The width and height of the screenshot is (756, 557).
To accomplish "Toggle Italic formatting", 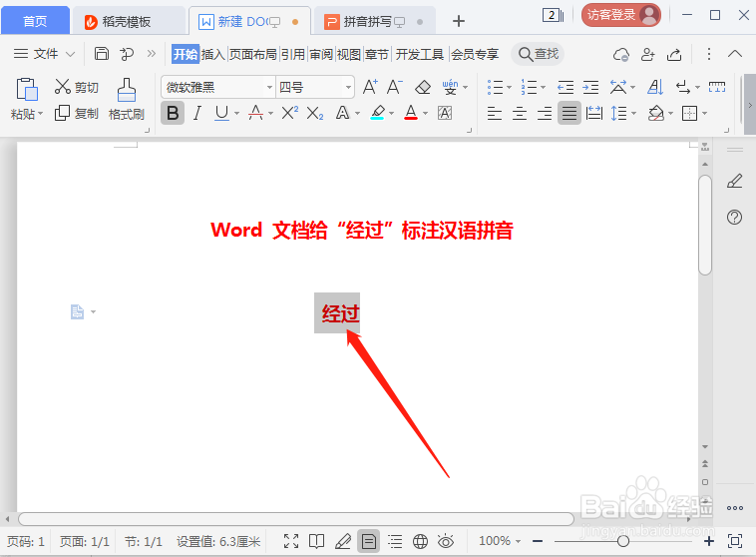I will pyautogui.click(x=196, y=114).
